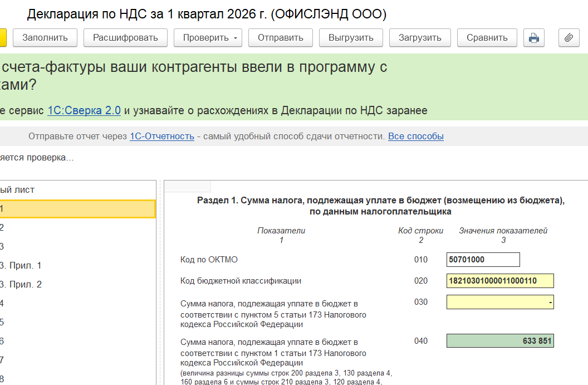Click the paperclip attachments icon
The width and height of the screenshot is (588, 385).
tap(569, 38)
